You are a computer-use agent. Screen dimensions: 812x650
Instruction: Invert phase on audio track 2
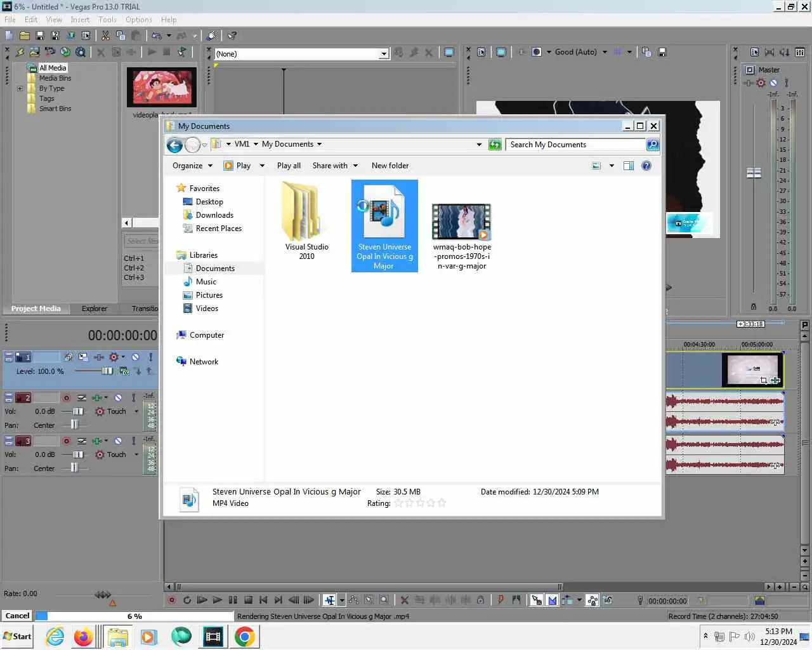tap(82, 398)
